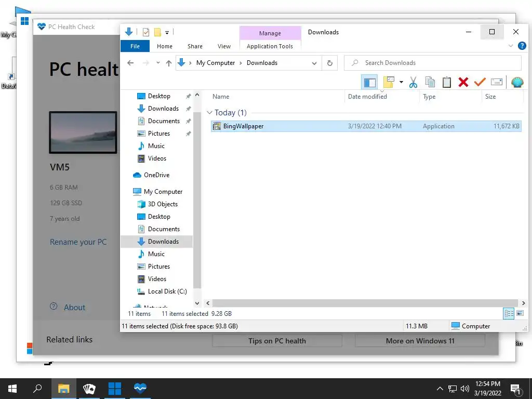This screenshot has height=399, width=532.
Task: Collapse the Today (1) group
Action: [x=210, y=112]
